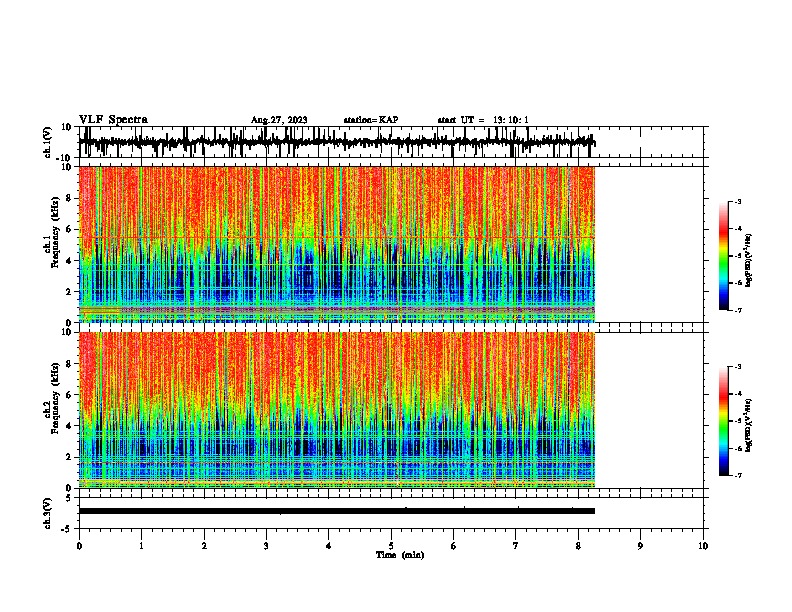
Task: Click the ch.1 frequency tick "6"
Action: (x=69, y=229)
